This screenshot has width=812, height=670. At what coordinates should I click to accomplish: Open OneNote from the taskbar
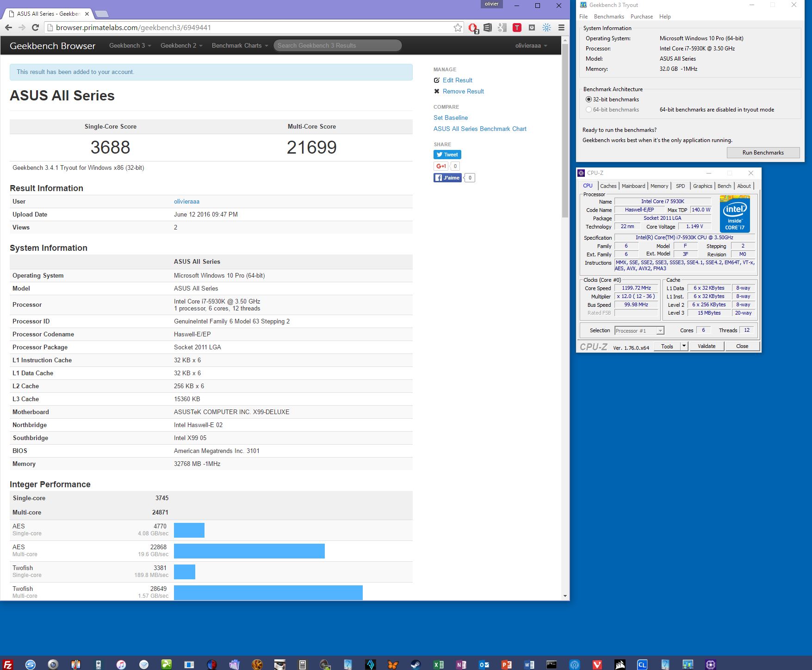(x=461, y=664)
